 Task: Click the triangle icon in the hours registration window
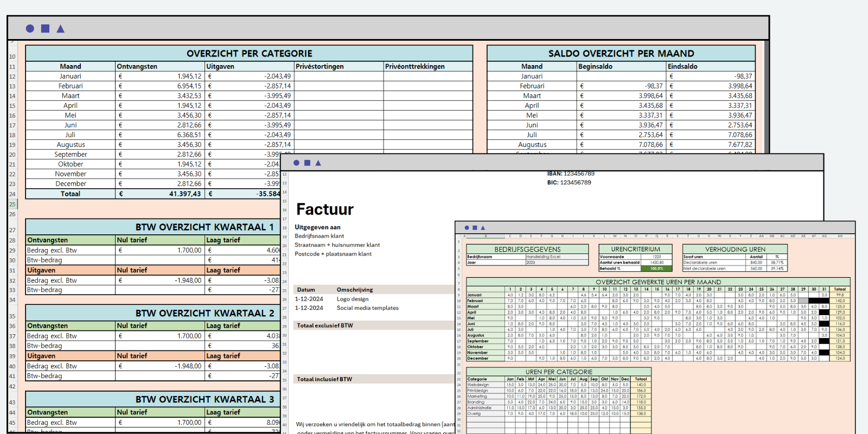click(483, 228)
